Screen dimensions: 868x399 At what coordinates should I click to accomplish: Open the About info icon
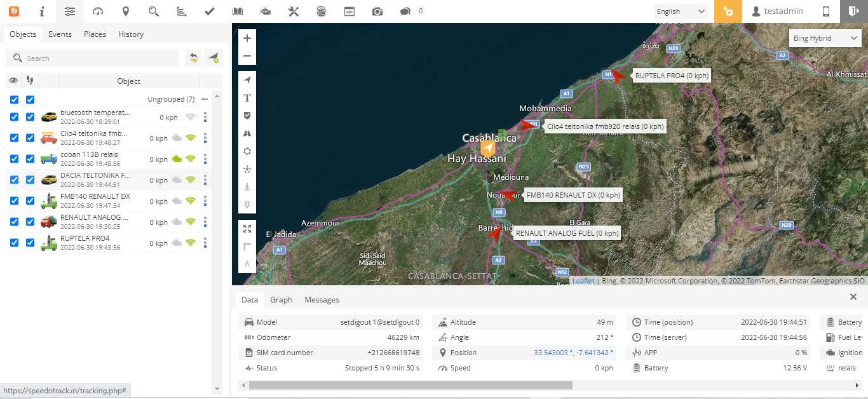42,11
